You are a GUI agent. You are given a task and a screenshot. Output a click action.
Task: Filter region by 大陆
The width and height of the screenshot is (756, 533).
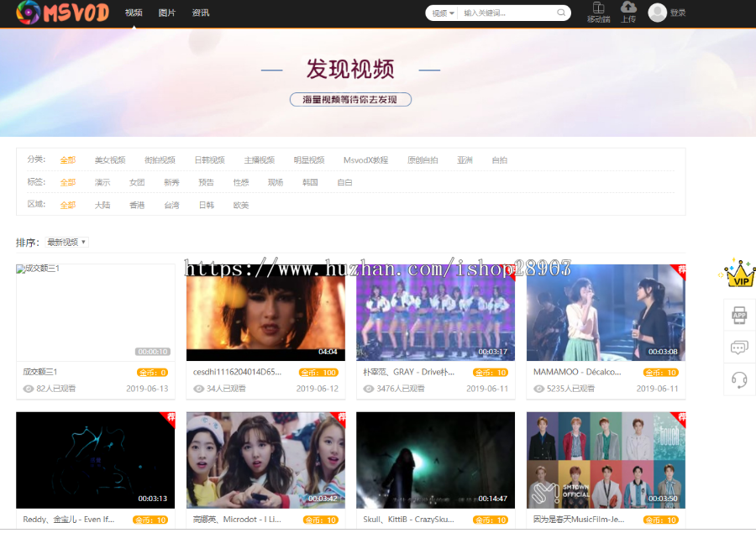tap(102, 205)
